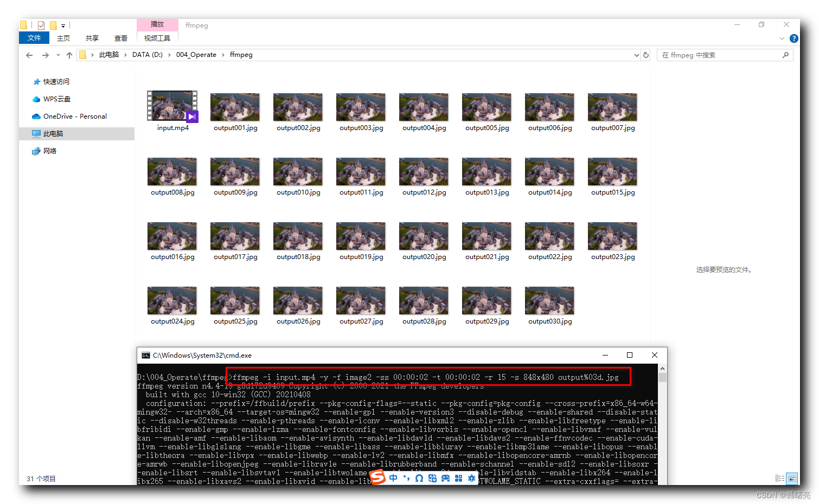Image resolution: width=819 pixels, height=504 pixels.
Task: Open the 文件 menu tab
Action: tap(34, 38)
